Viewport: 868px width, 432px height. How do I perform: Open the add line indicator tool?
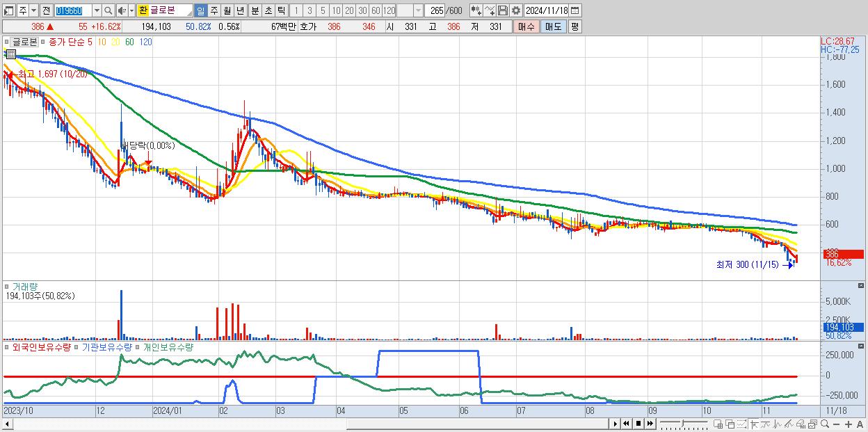490,10
